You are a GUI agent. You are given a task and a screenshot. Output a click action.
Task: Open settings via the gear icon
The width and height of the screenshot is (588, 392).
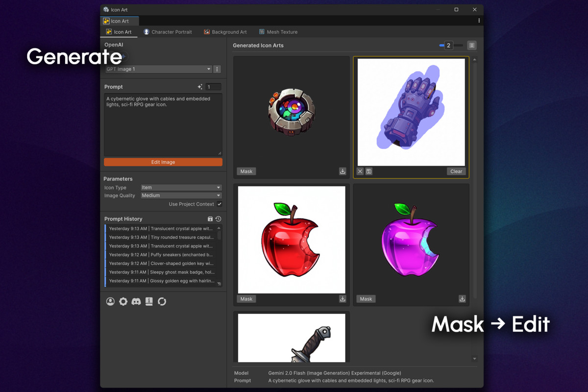click(123, 301)
